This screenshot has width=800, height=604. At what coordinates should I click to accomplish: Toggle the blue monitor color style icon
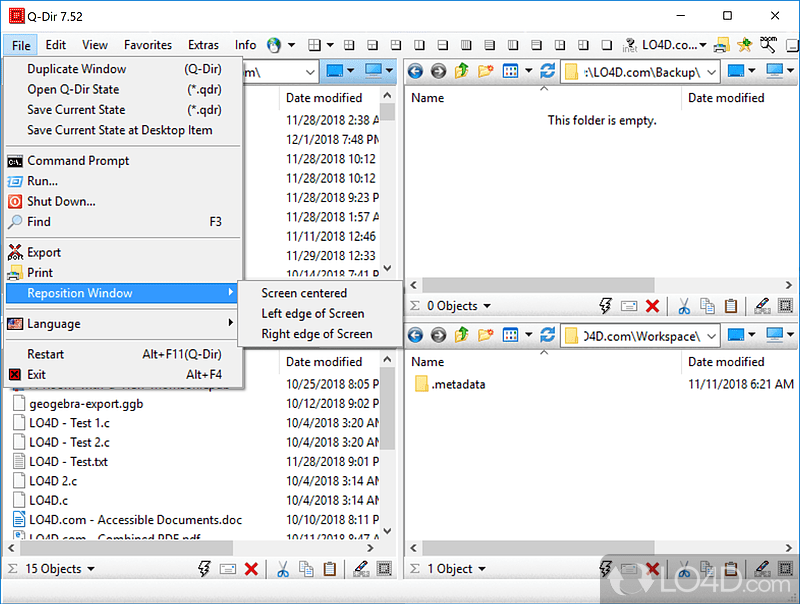[x=737, y=71]
